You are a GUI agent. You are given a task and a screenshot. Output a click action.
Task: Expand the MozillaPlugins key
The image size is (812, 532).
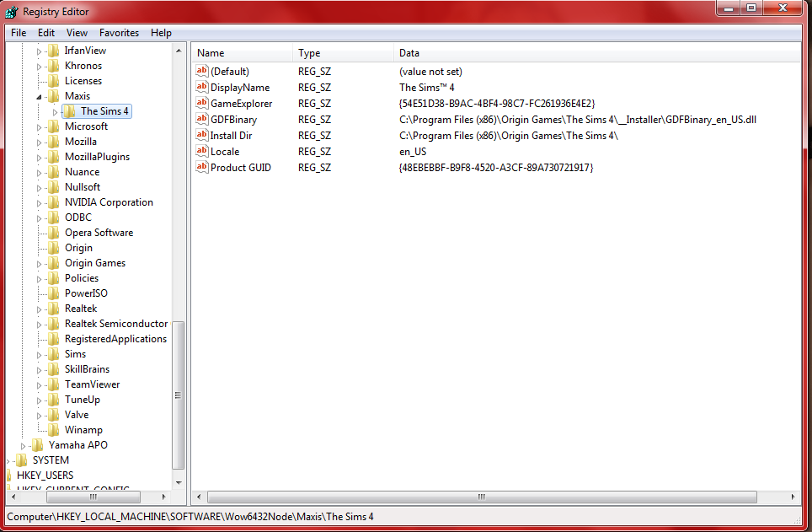tap(39, 157)
